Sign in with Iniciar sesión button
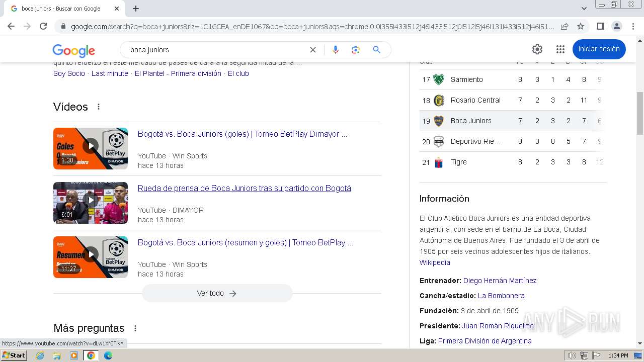 [599, 49]
